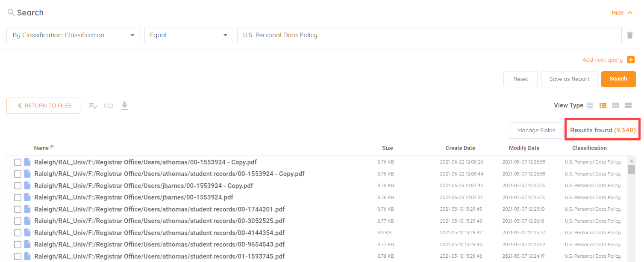Click the trash icon to delete the query row

629,35
